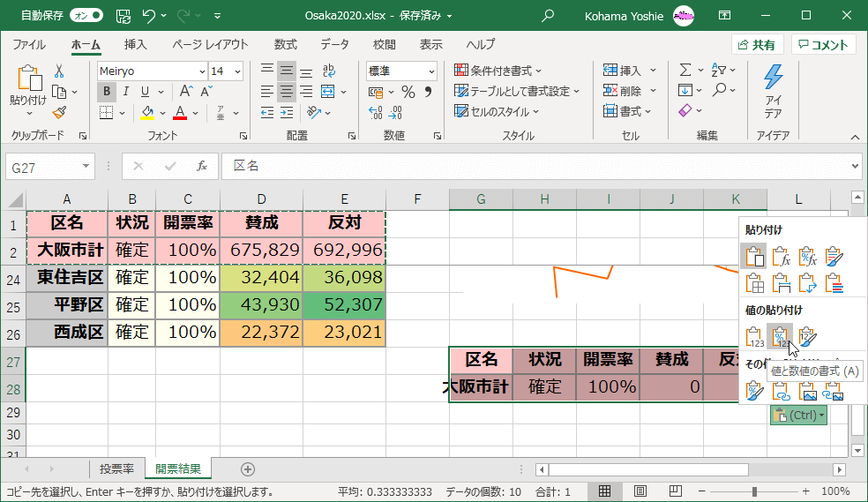868x502 pixels.
Task: Open the 条件付き書式 dropdown
Action: [x=498, y=71]
